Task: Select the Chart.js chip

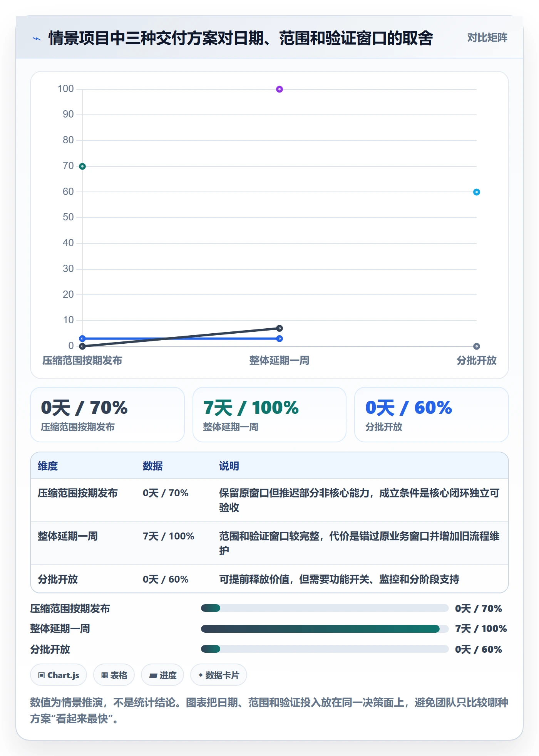Action: pyautogui.click(x=59, y=675)
